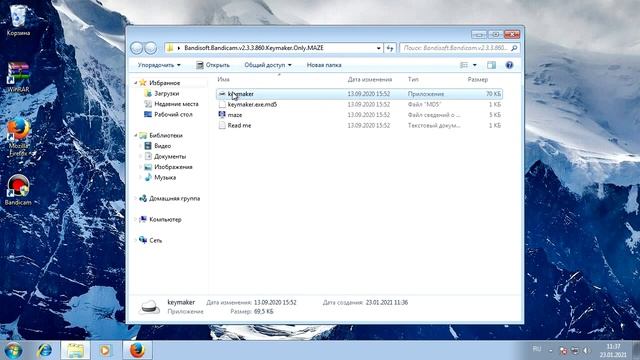Open the WinRAR desktop shortcut

[x=18, y=77]
